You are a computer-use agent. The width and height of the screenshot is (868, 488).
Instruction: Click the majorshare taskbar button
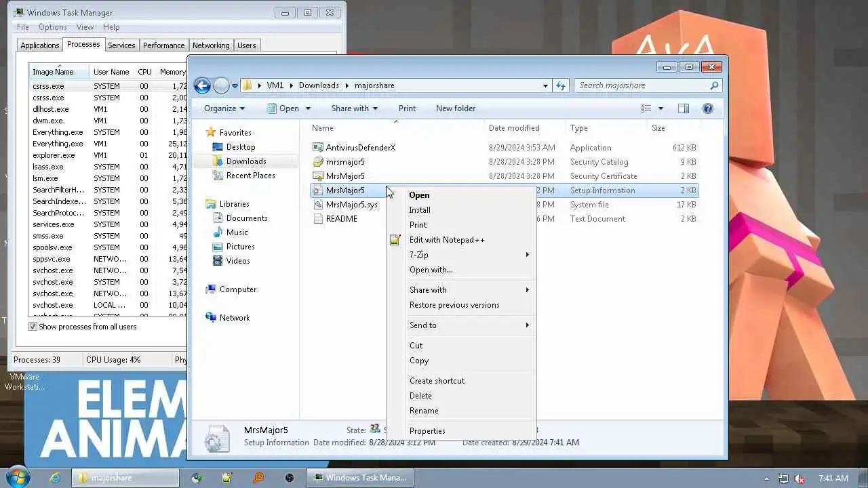(125, 478)
